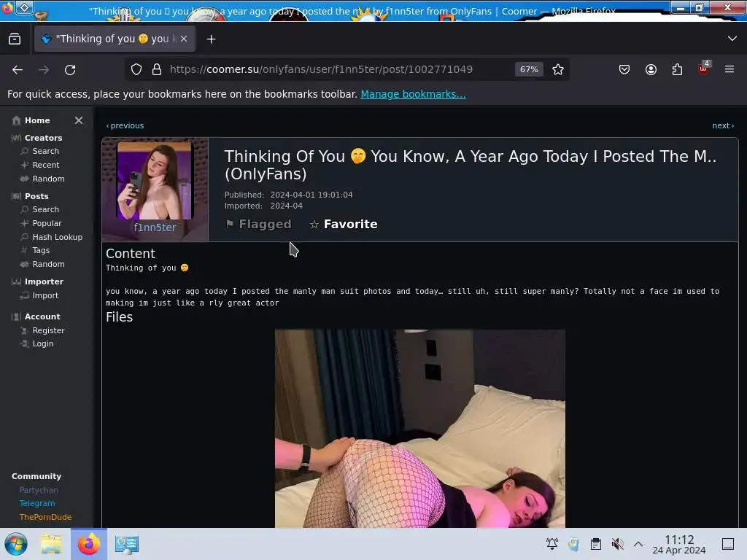Open Partychan community link
The height and width of the screenshot is (560, 747).
point(39,490)
